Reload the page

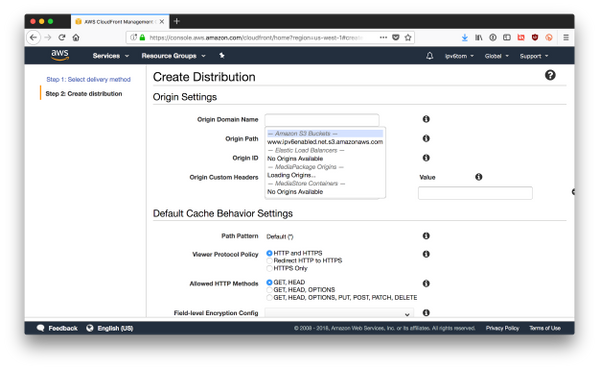[x=62, y=37]
